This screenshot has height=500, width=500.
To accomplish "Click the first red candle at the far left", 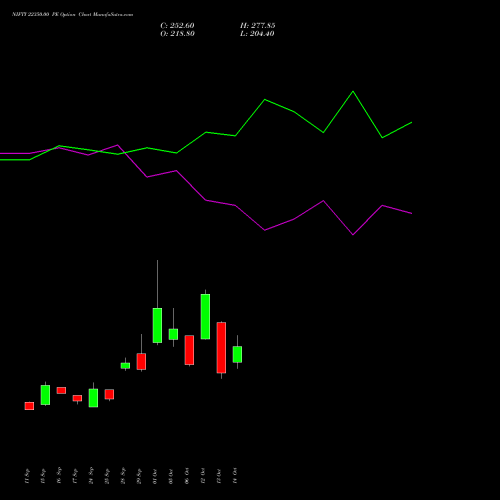I will pyautogui.click(x=29, y=406).
